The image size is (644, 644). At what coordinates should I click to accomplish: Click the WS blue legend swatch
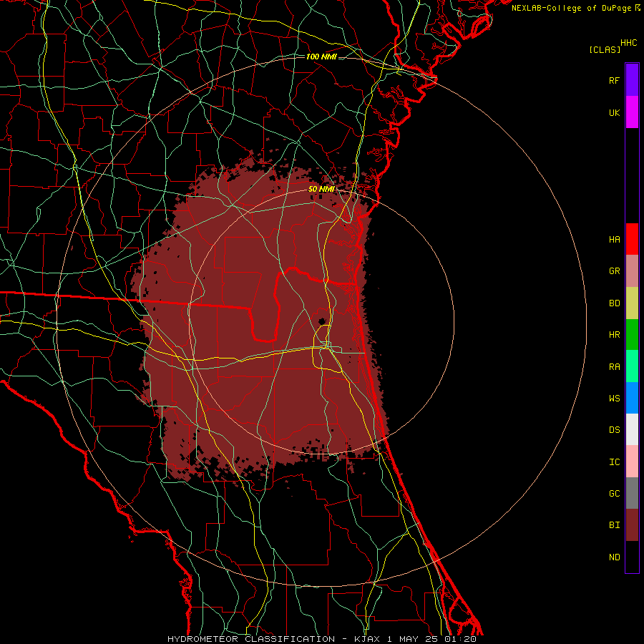click(632, 398)
